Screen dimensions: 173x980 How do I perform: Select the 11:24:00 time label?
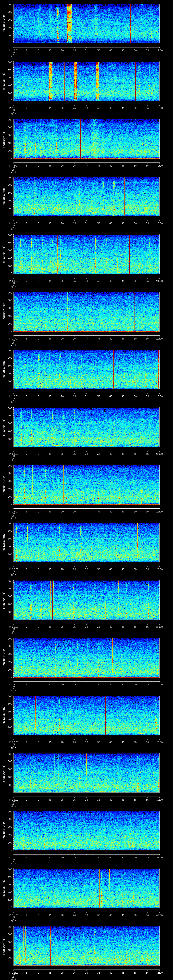click(x=13, y=511)
